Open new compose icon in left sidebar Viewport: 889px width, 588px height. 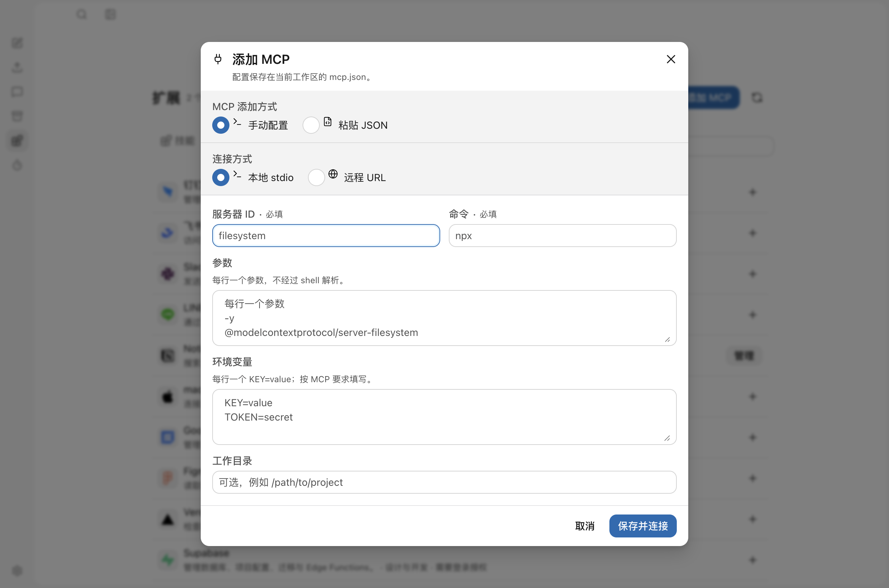point(17,43)
